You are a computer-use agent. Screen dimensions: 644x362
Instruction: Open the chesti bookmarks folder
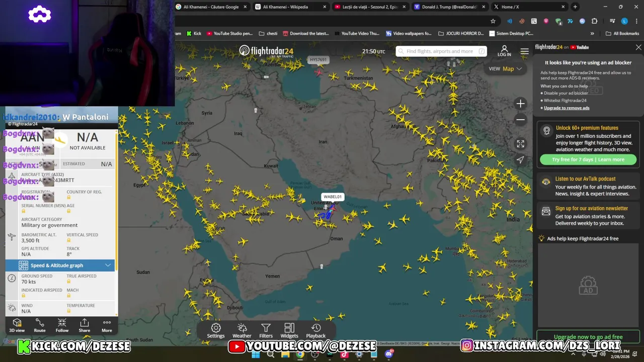268,34
